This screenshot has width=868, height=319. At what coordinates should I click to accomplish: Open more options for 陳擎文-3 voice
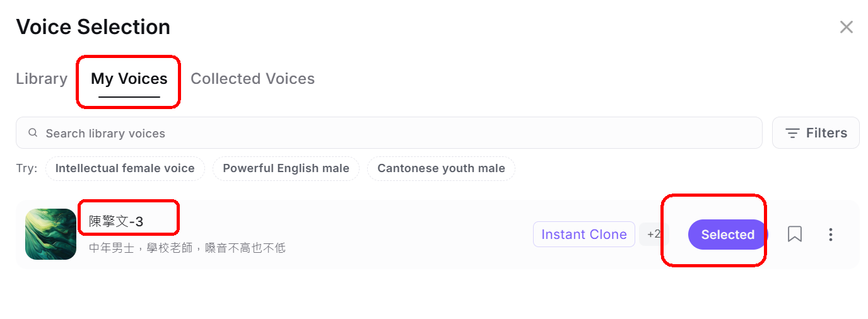coord(831,235)
